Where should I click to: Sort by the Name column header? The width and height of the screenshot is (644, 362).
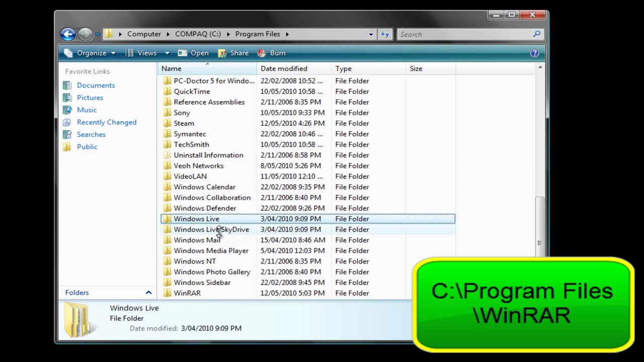pos(207,68)
